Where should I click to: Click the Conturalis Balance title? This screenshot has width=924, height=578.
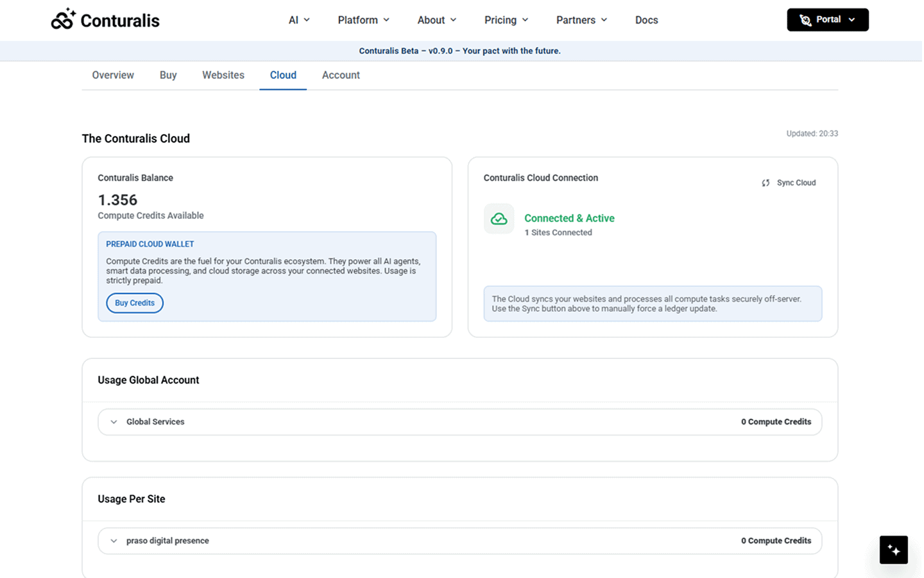click(135, 178)
